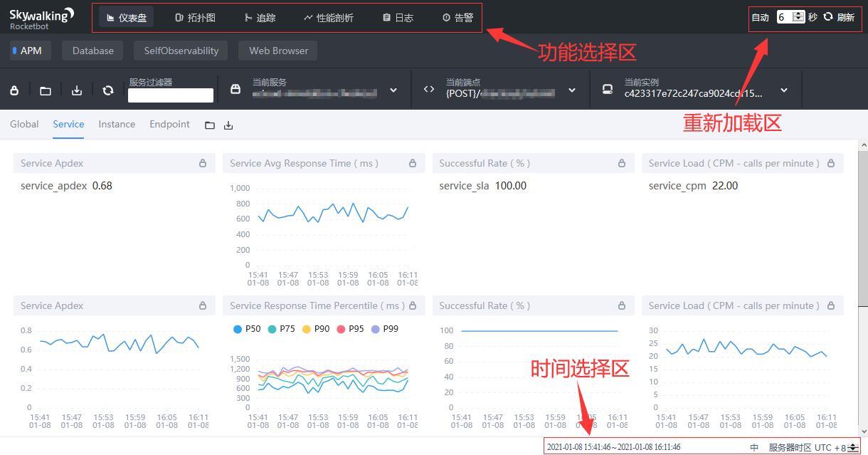The image size is (868, 455).
Task: Open the 性能剖析 profiling view
Action: click(x=329, y=17)
